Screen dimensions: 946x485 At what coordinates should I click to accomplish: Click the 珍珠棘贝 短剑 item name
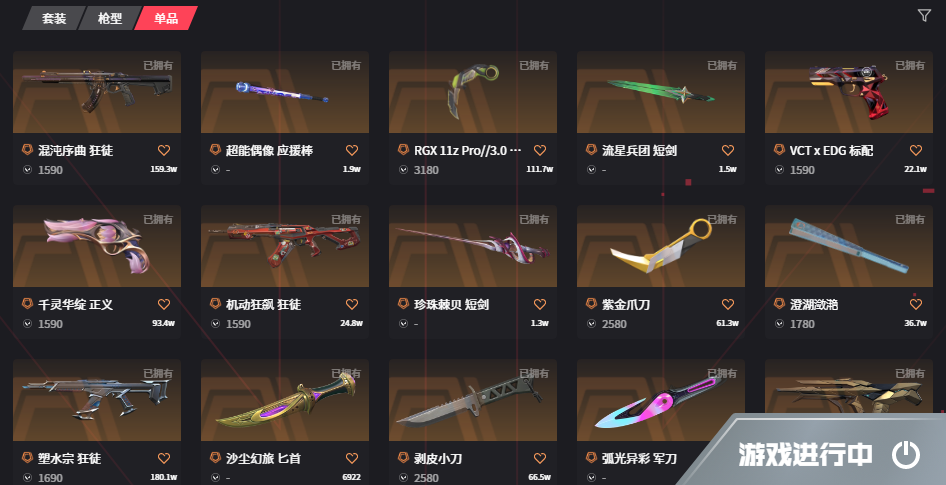451,305
